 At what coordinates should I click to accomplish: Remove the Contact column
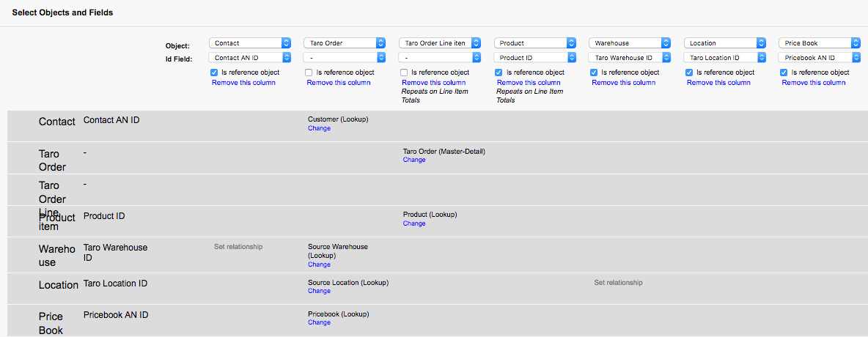pos(243,83)
